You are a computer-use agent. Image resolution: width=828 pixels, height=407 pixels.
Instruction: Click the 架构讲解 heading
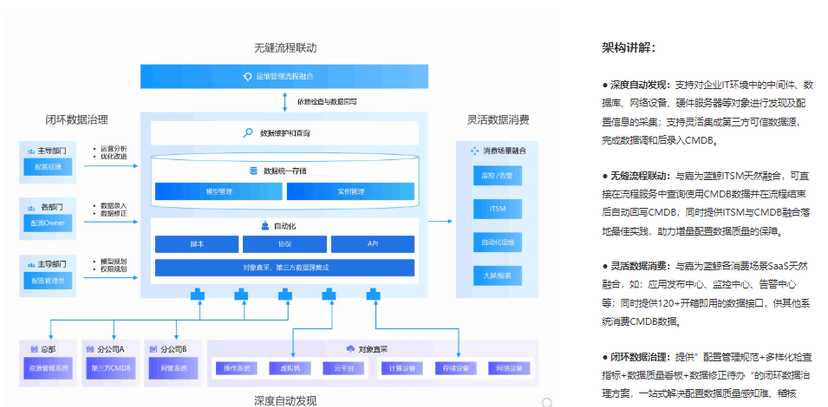coord(628,48)
